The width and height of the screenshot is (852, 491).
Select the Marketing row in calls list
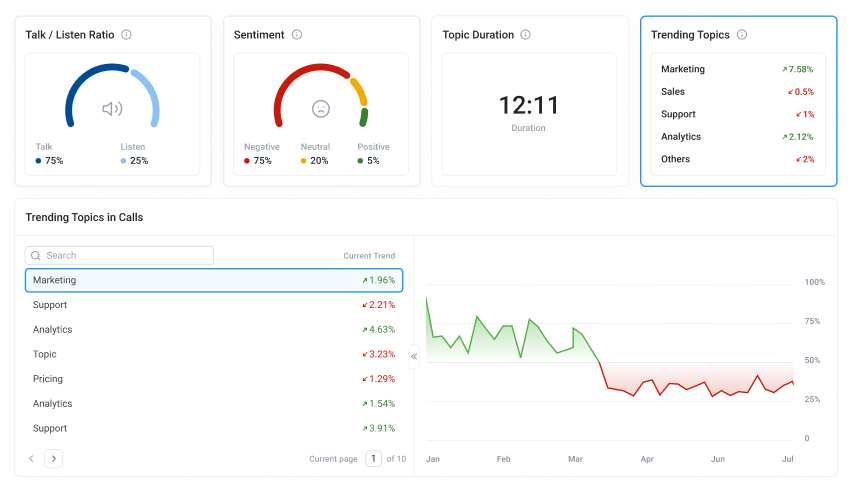pyautogui.click(x=214, y=280)
